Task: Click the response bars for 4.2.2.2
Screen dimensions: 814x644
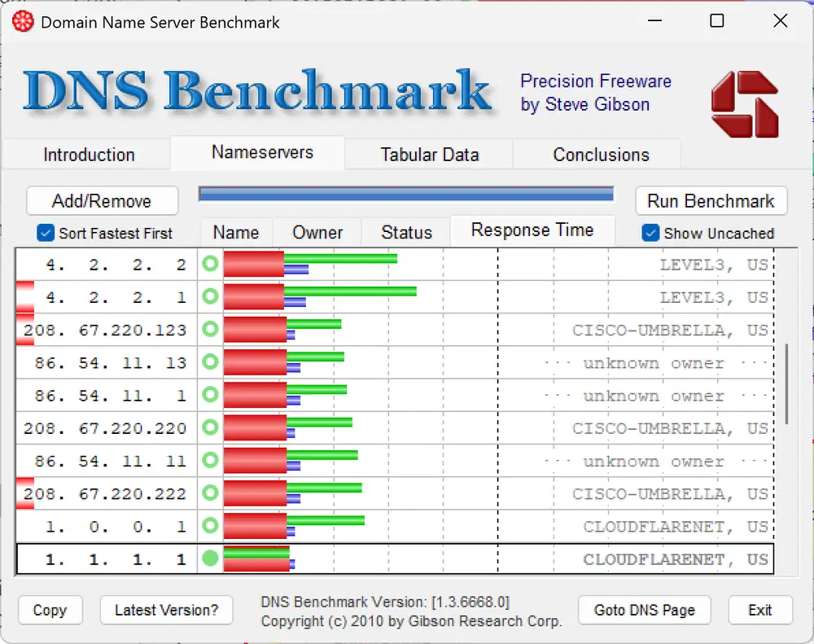Action: (310, 265)
